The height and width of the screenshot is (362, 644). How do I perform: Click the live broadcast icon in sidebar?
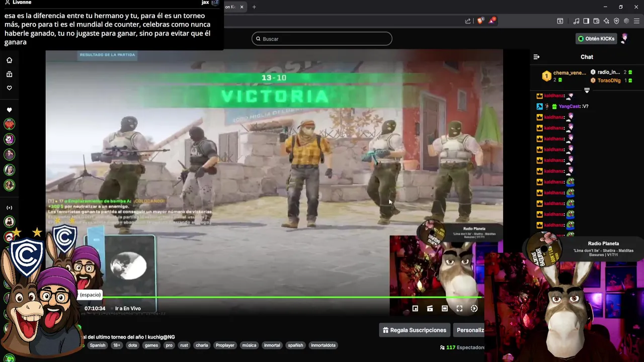point(9,208)
